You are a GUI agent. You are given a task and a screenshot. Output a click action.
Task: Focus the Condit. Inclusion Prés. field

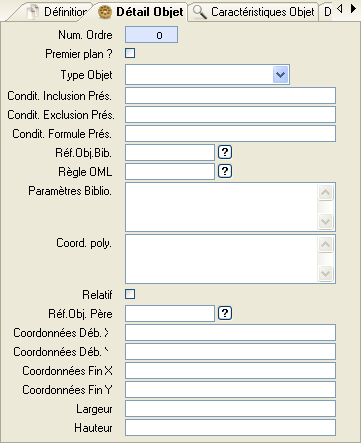click(230, 96)
